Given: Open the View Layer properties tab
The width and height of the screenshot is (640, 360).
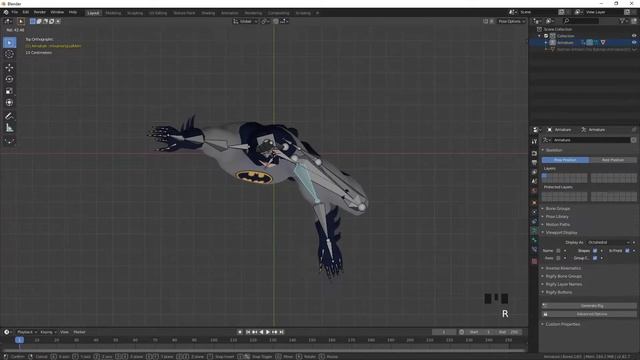Looking at the screenshot, I should [534, 172].
